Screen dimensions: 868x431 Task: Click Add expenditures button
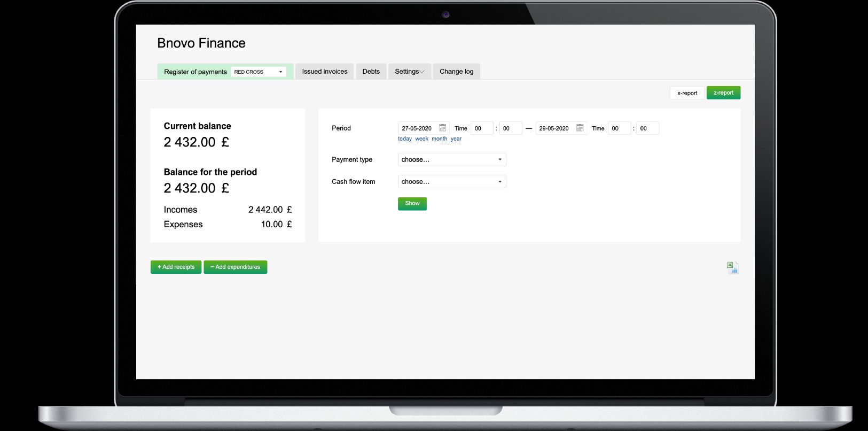coord(236,267)
